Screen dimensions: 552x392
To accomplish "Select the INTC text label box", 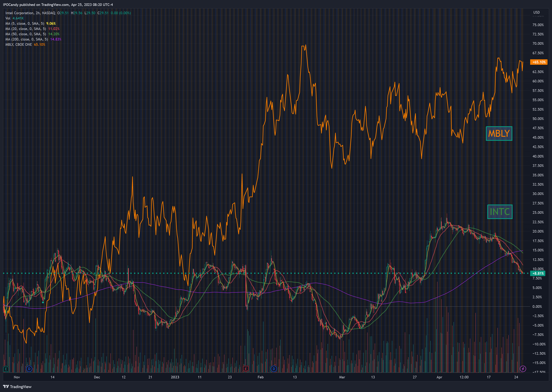I will click(x=500, y=212).
